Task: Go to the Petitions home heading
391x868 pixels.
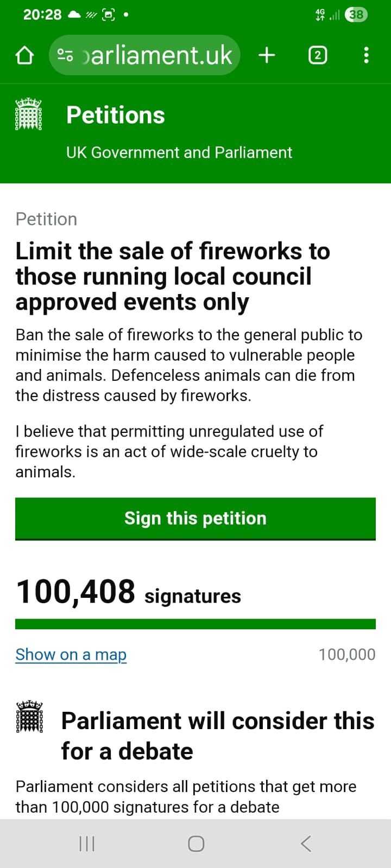Action: [x=115, y=115]
